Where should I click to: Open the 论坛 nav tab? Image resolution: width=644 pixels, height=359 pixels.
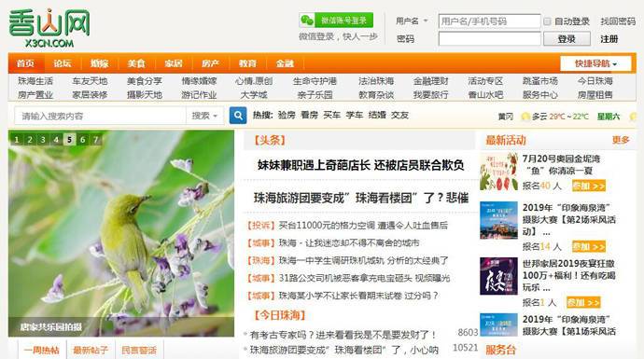[63, 63]
